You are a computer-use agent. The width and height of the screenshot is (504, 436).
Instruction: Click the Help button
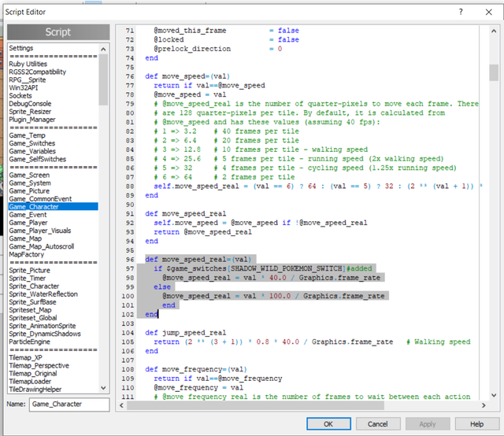(476, 423)
